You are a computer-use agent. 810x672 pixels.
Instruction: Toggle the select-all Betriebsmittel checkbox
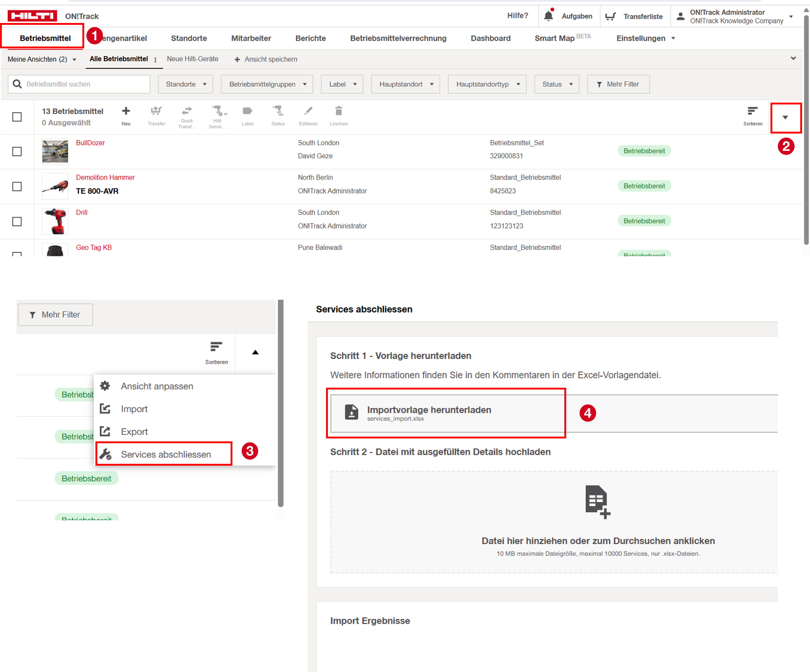click(x=17, y=117)
